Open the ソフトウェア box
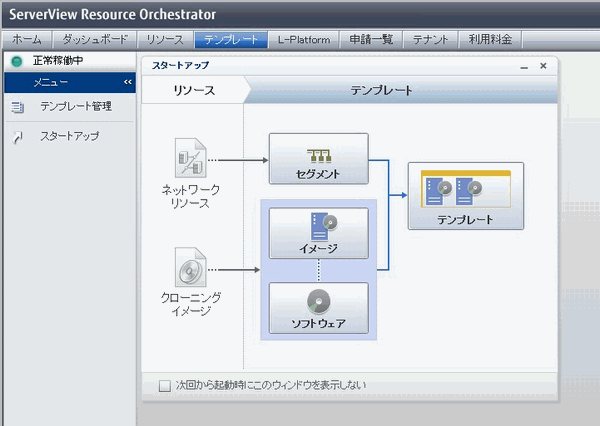Image resolution: width=600 pixels, height=426 pixels. [x=319, y=308]
